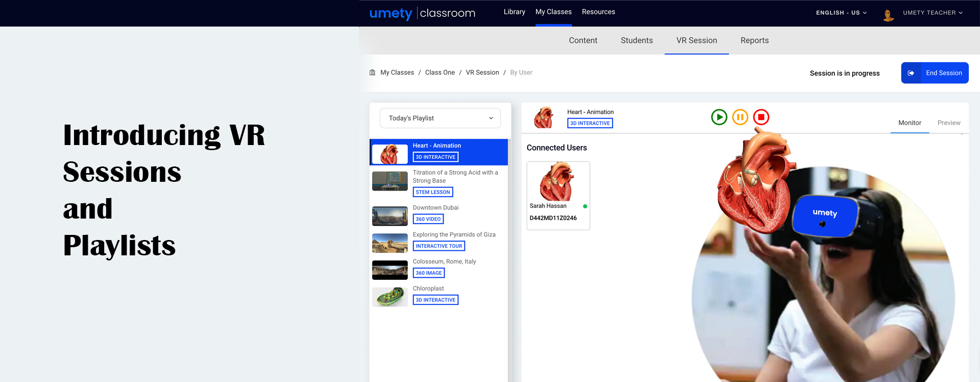
Task: Open Sarah Hassan's connected user card
Action: [558, 196]
